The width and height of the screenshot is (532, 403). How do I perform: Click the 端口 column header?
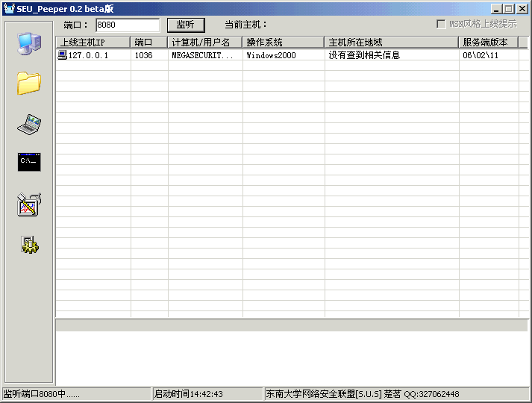tap(149, 43)
